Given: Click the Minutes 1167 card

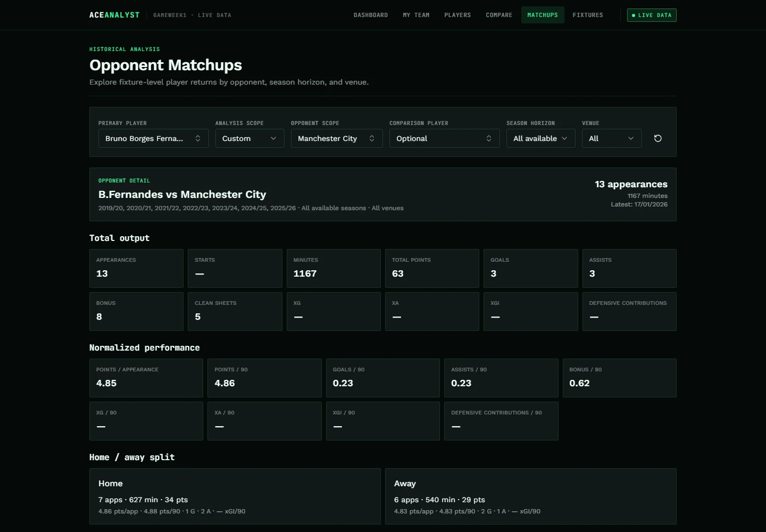Looking at the screenshot, I should [x=334, y=268].
